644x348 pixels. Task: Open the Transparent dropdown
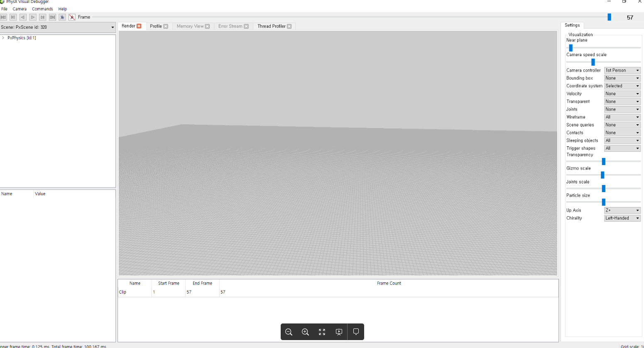[622, 101]
